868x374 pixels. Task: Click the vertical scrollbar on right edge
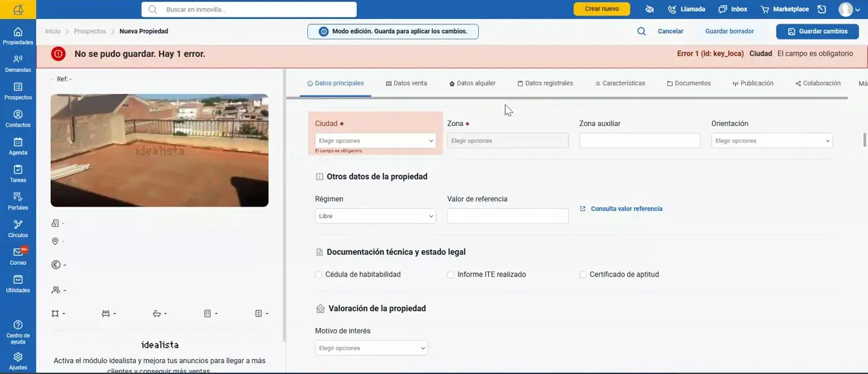pos(865,140)
